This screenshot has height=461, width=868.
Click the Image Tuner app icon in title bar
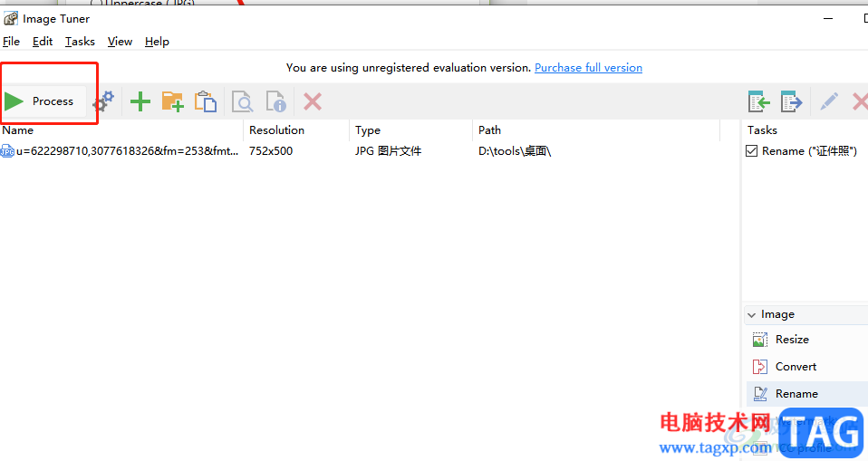click(11, 19)
